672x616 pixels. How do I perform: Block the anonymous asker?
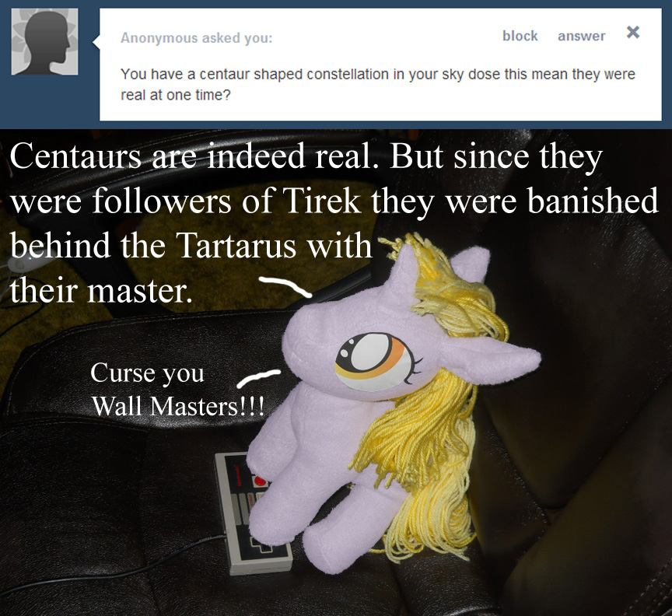520,36
